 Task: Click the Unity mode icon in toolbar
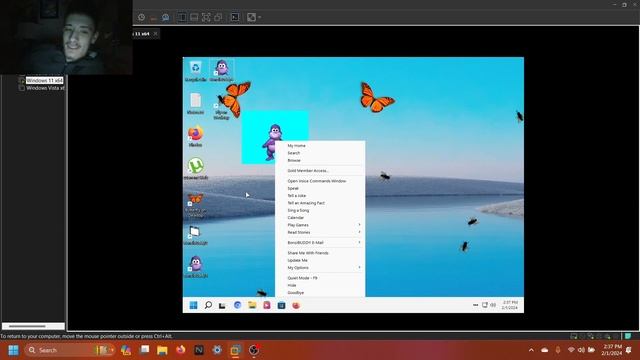(x=218, y=17)
